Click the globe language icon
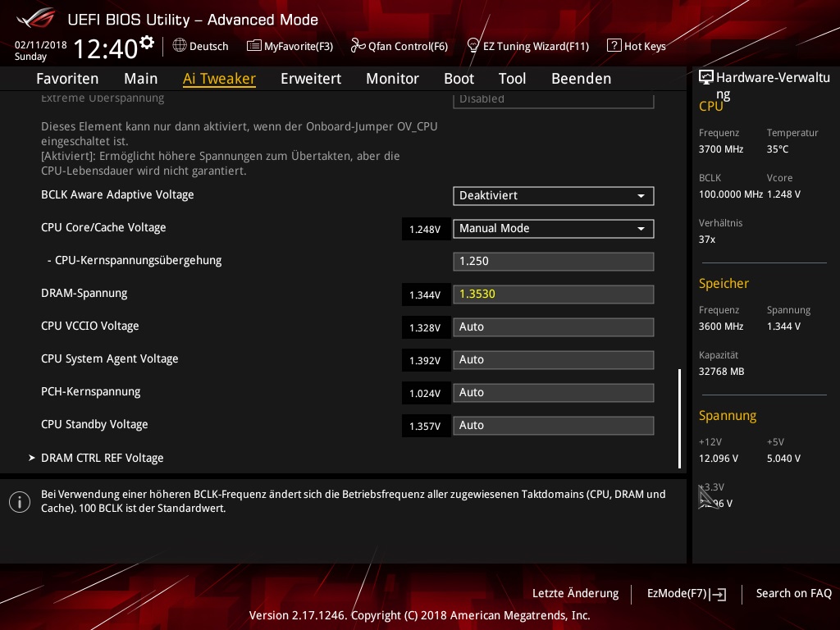 [x=180, y=46]
